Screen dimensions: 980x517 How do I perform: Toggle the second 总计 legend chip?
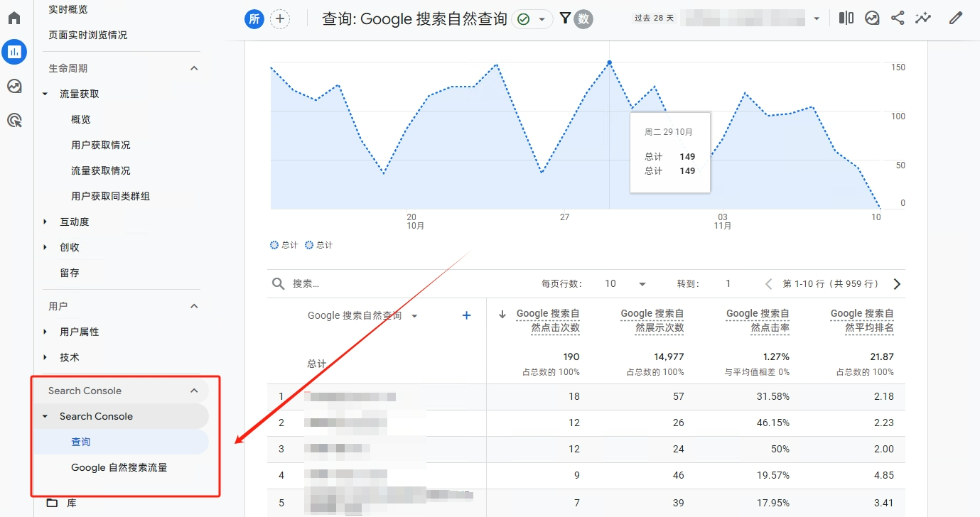[318, 244]
